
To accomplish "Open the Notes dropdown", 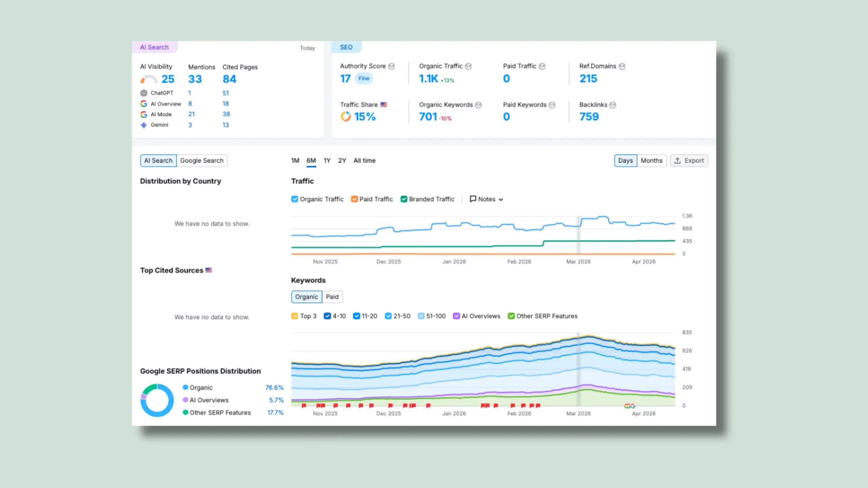I will (x=487, y=199).
